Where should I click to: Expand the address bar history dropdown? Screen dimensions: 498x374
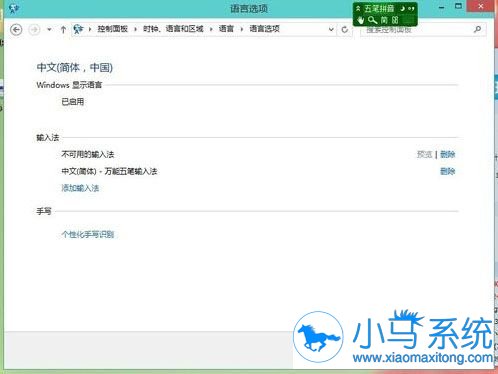click(331, 29)
